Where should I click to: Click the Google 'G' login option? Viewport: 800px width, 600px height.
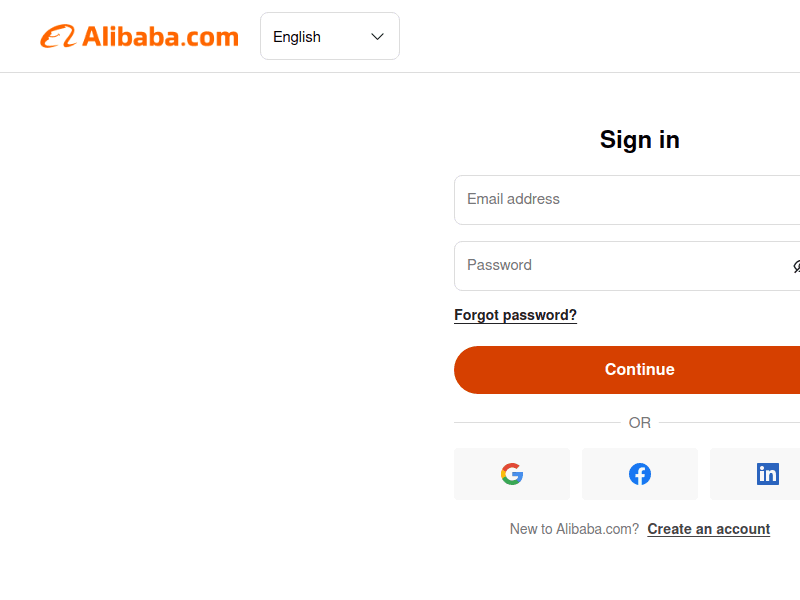(512, 473)
